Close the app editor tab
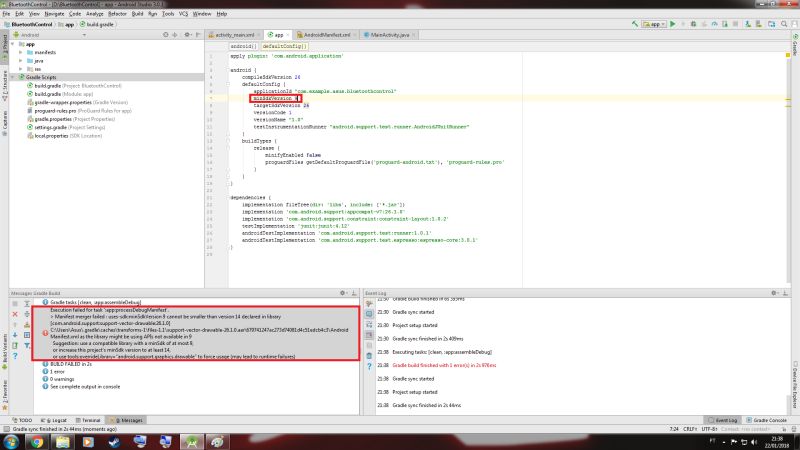Viewport: 800px width, 450px height. [x=288, y=35]
